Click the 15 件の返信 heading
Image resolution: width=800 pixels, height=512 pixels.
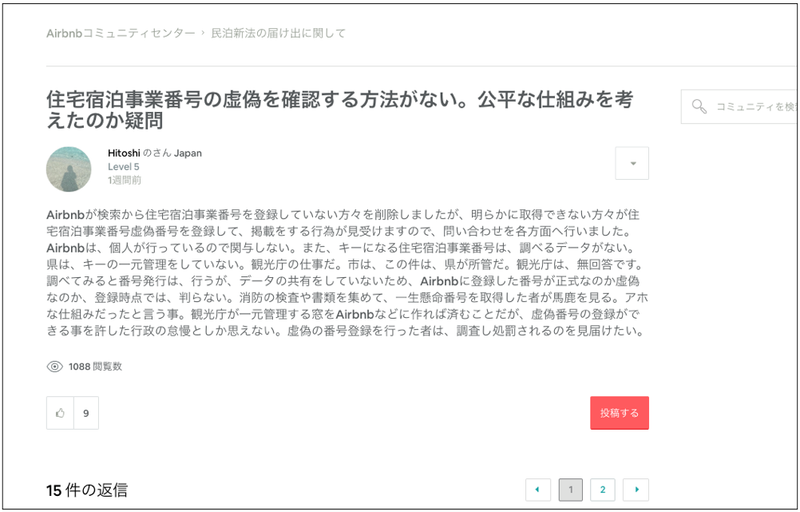pyautogui.click(x=87, y=490)
